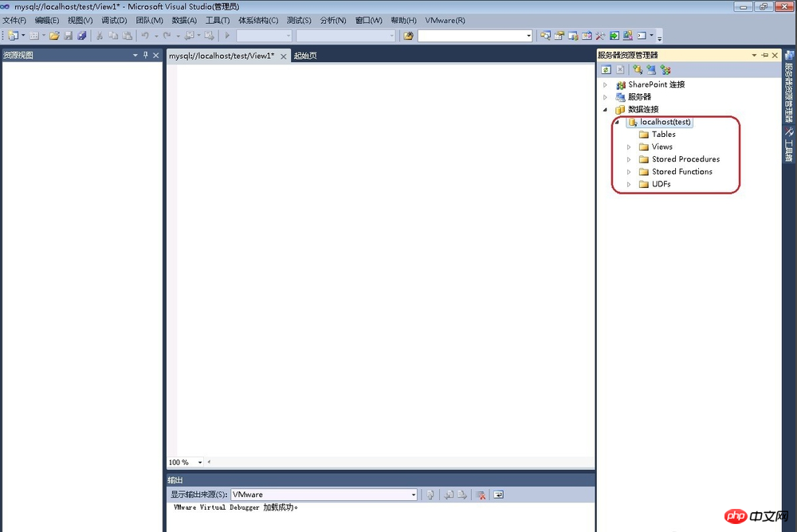Select the Tables folder

663,134
